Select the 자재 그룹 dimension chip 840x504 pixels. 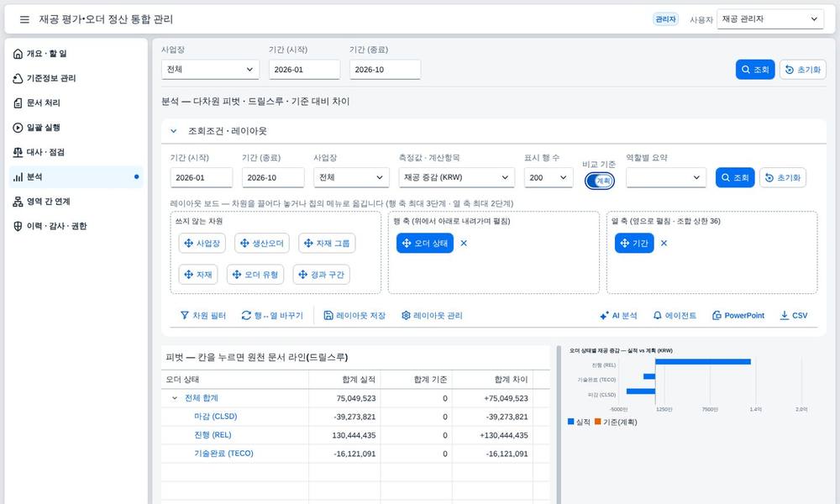tap(327, 243)
